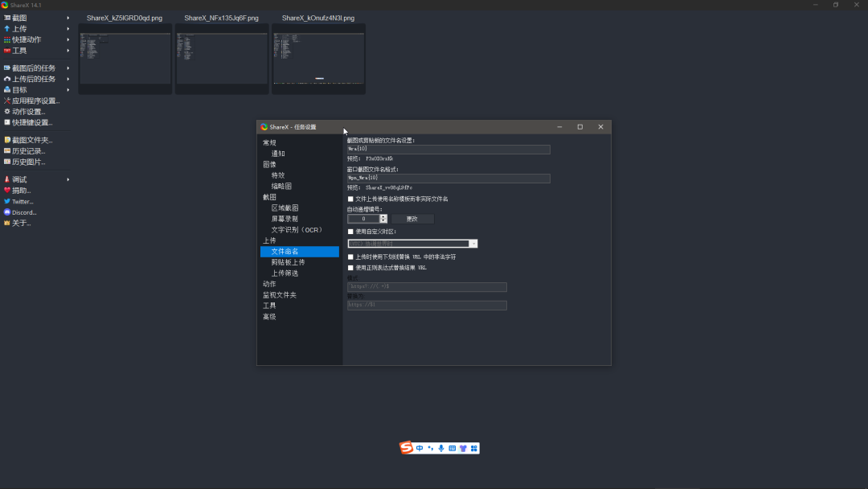Select 缩略图 in task settings tree

point(281,186)
